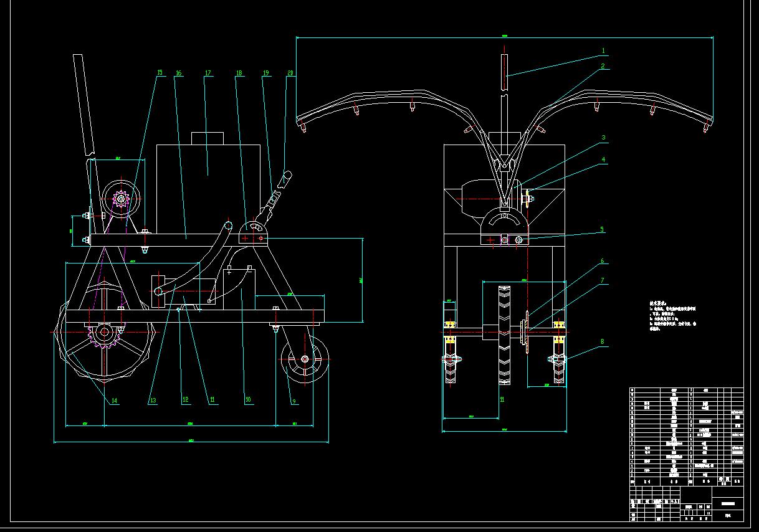Select the callout number 7 label
This screenshot has width=759, height=532.
click(x=602, y=281)
